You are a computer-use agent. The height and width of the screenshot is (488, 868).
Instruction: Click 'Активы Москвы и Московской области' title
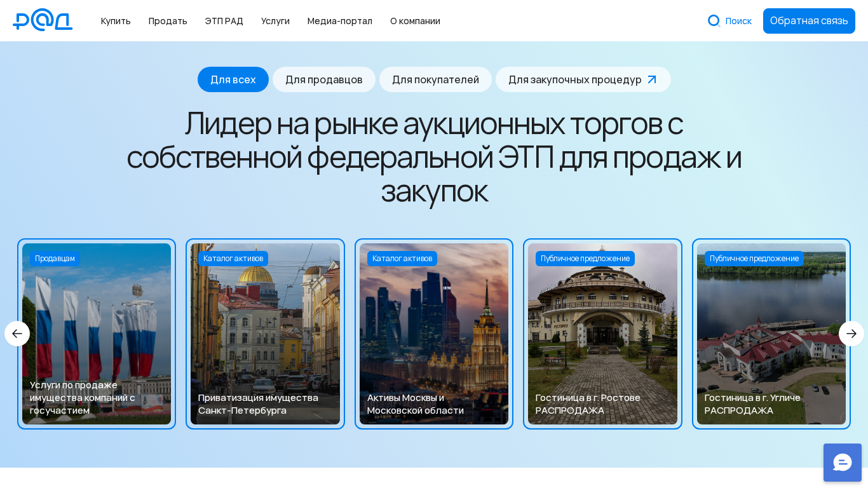point(416,404)
